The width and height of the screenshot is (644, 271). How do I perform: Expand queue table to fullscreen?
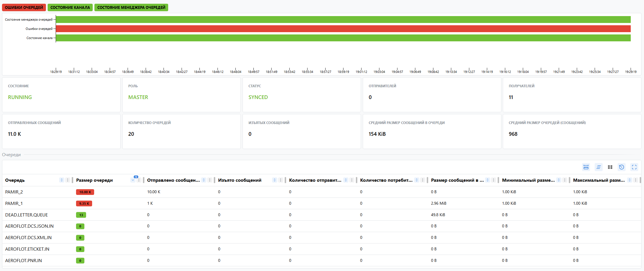634,167
